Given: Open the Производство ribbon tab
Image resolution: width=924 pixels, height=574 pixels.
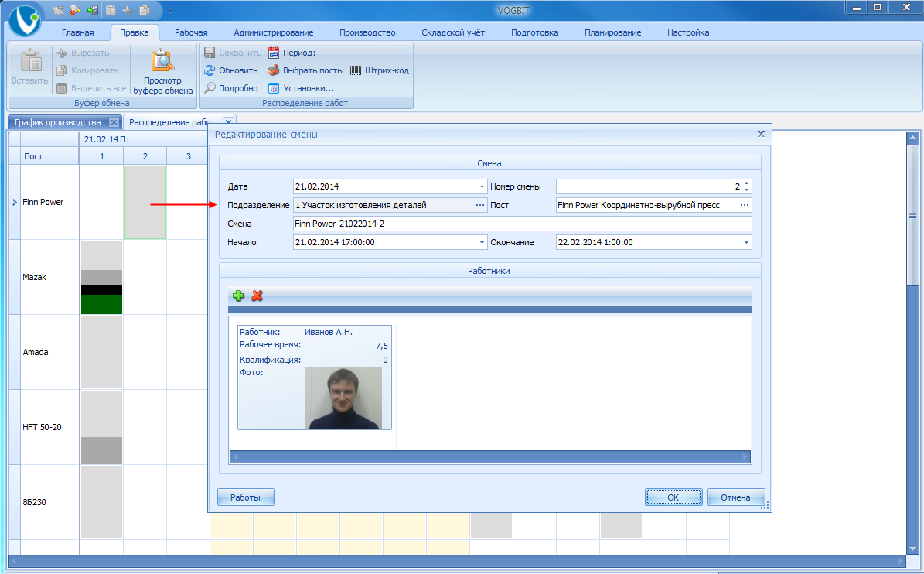Looking at the screenshot, I should tap(367, 32).
